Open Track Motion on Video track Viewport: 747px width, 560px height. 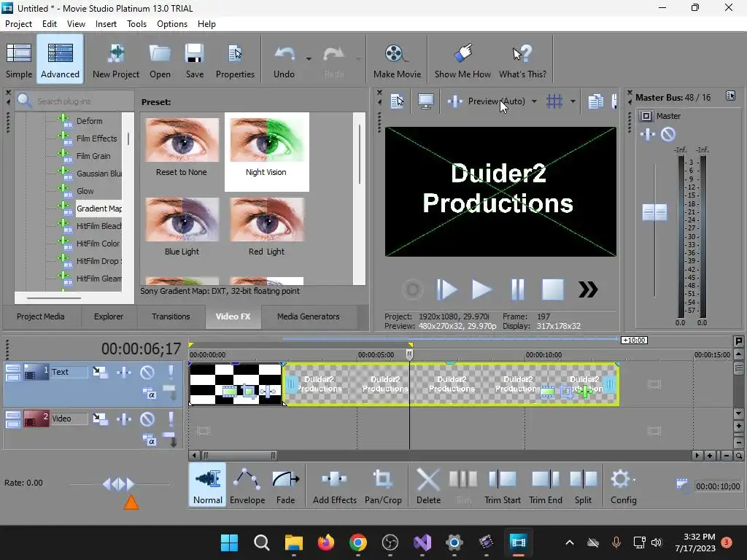(100, 419)
